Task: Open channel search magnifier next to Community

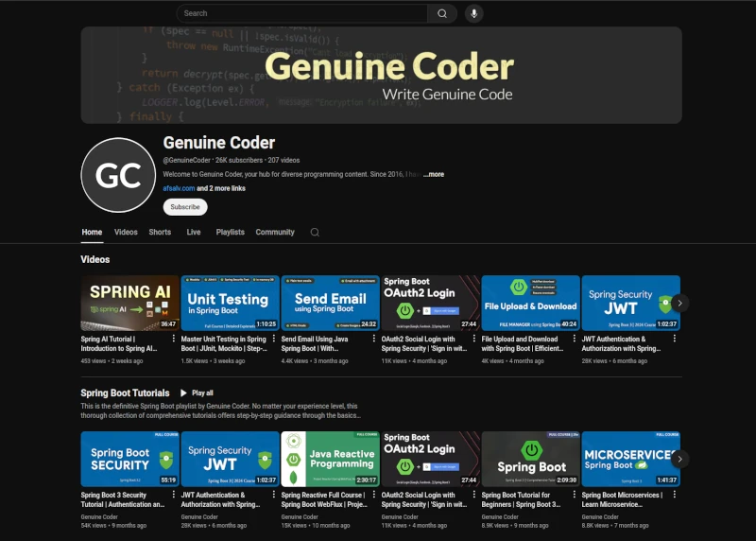Action: [315, 232]
